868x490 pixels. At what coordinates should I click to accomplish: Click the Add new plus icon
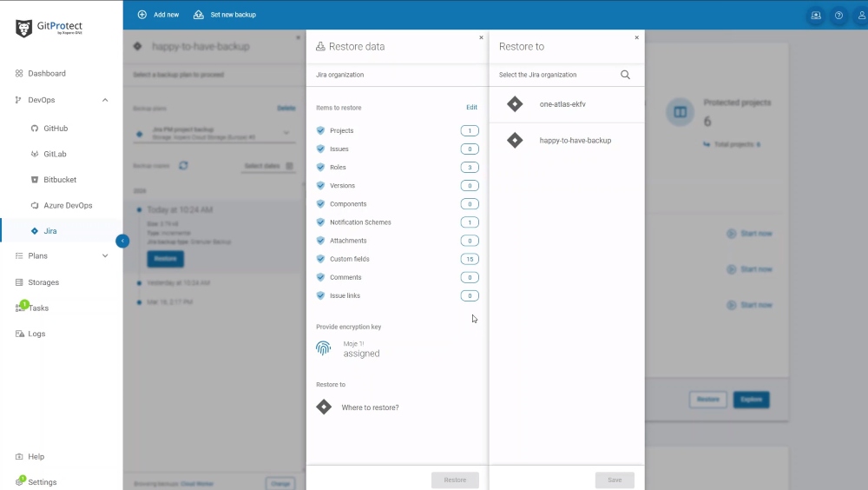[x=142, y=15]
